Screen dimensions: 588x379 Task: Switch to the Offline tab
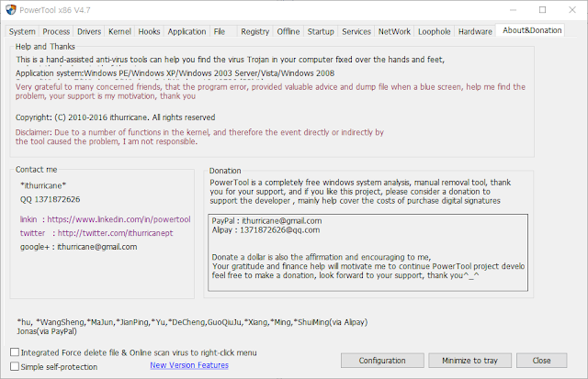[x=288, y=31]
